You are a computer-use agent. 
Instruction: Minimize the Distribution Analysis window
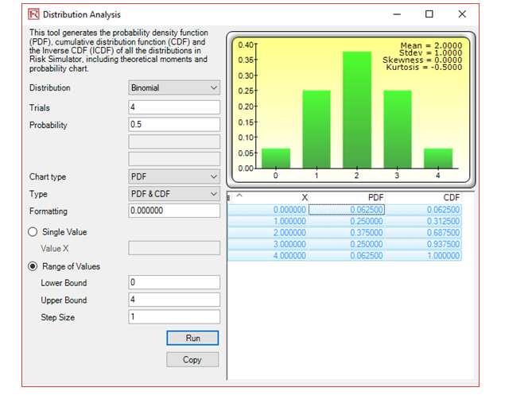coord(397,14)
